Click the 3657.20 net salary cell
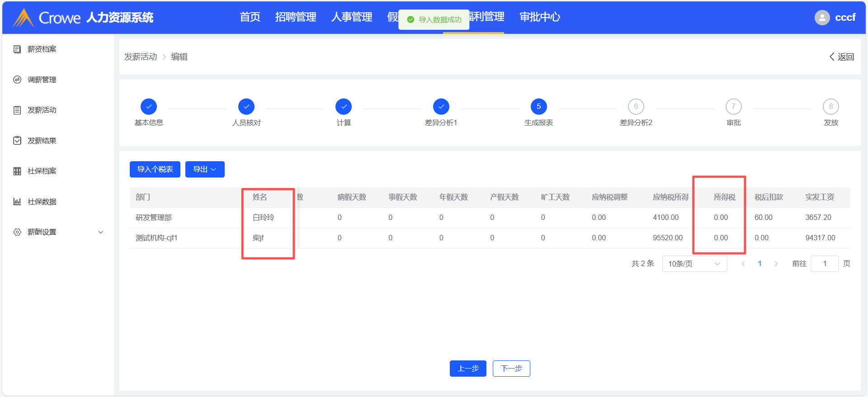This screenshot has width=868, height=397. click(818, 218)
